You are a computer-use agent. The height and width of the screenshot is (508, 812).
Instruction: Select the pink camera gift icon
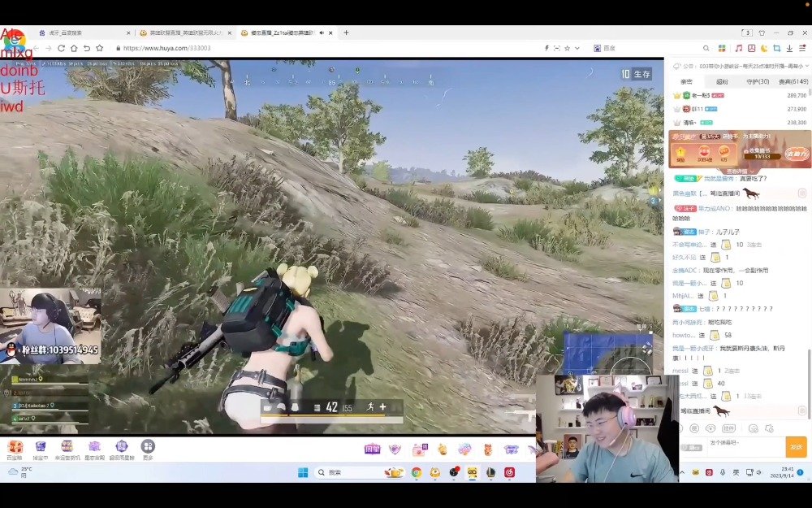(419, 449)
